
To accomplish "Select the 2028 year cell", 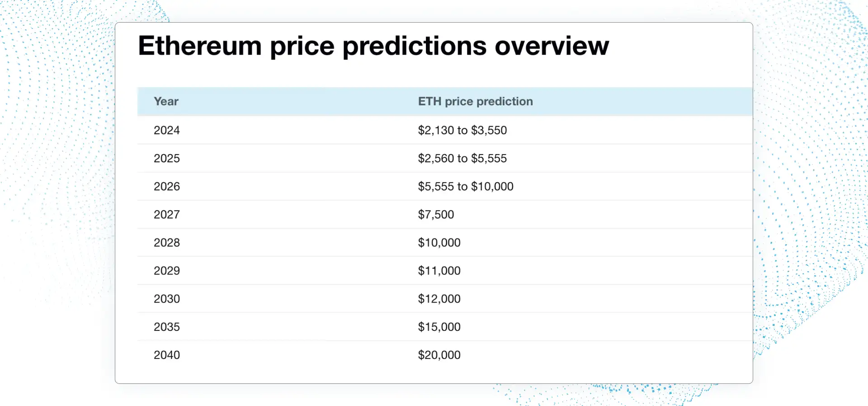I will point(167,243).
